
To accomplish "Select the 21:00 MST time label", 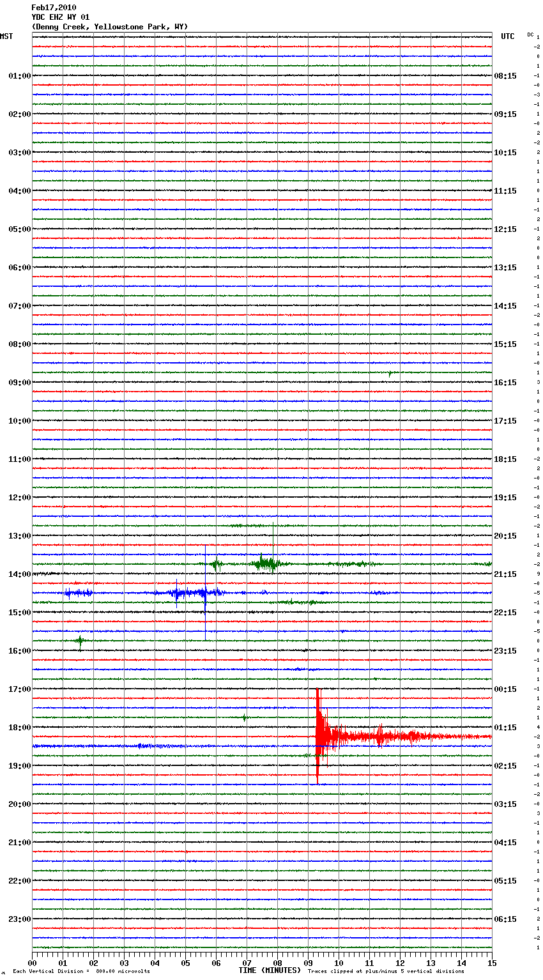I will pyautogui.click(x=20, y=843).
